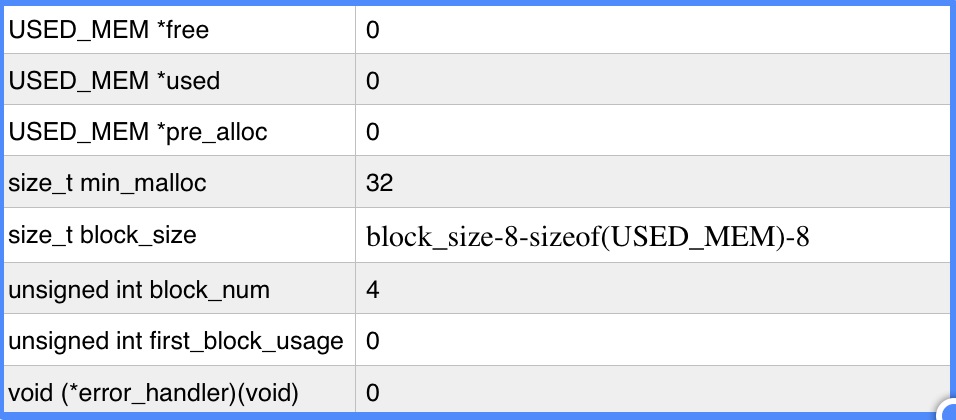
Task: Select the value 0 for *used
Action: [373, 81]
